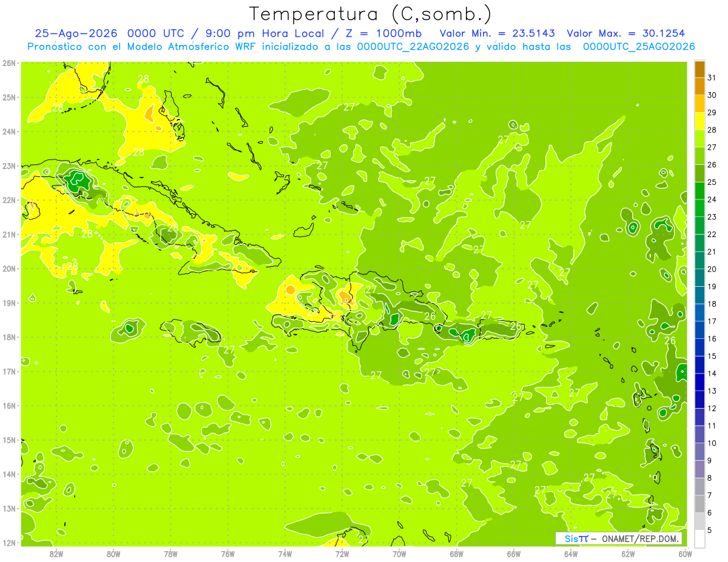This screenshot has width=728, height=562.
Task: Click the "24N" latitude label
Action: point(9,132)
